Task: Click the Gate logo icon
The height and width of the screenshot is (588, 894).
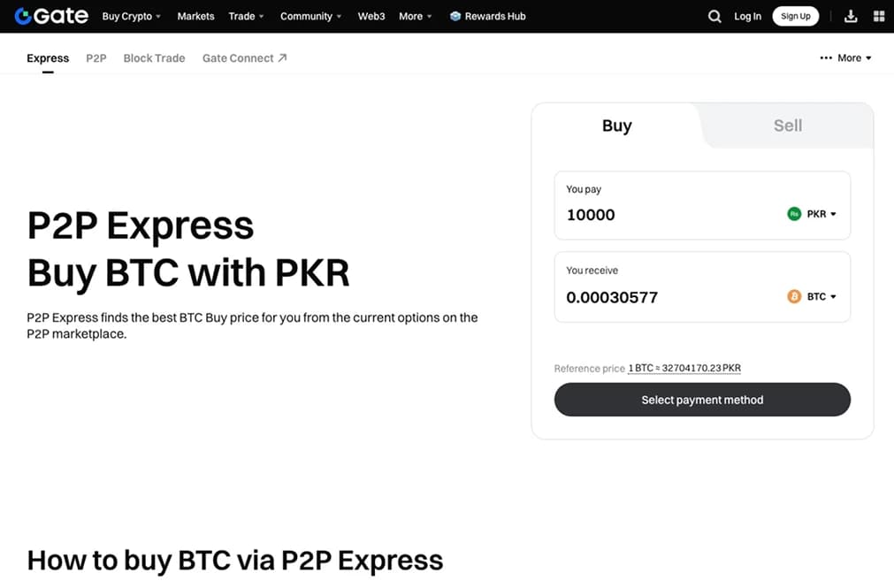Action: tap(23, 16)
